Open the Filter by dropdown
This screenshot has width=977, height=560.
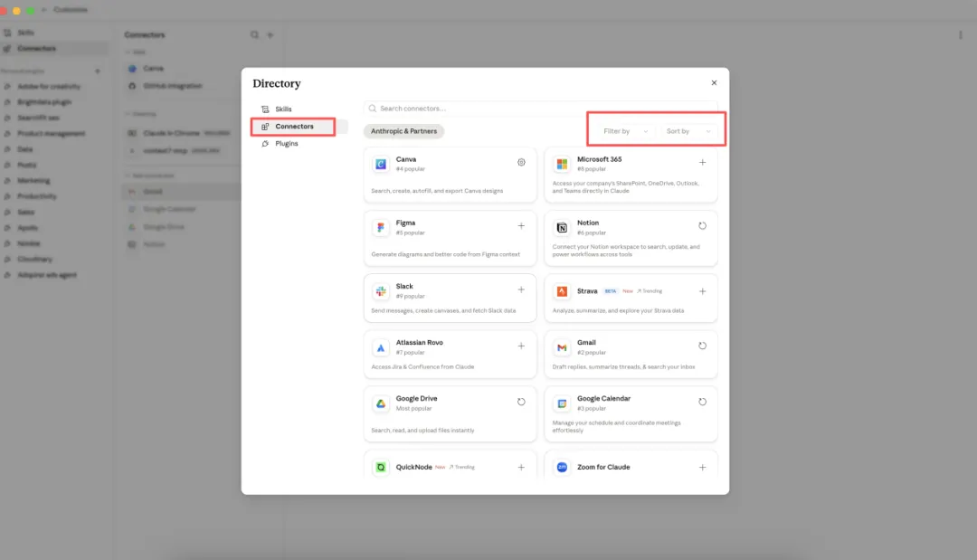[x=626, y=131]
